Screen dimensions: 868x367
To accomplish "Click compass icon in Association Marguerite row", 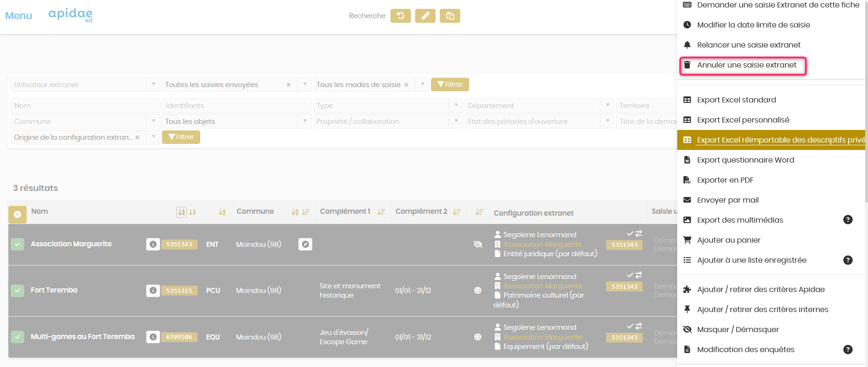I will pos(305,244).
